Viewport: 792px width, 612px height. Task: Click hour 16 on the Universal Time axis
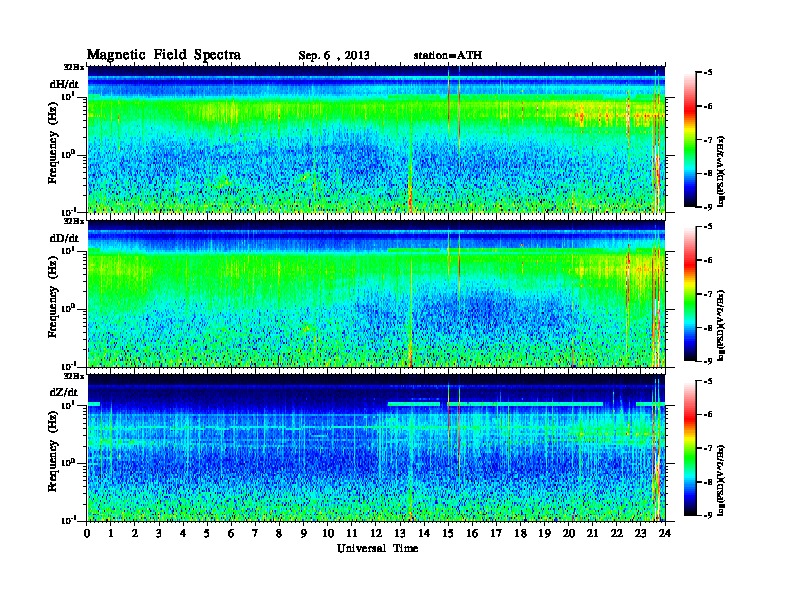pos(472,533)
